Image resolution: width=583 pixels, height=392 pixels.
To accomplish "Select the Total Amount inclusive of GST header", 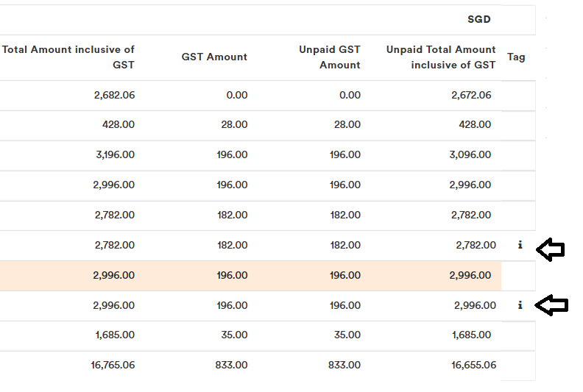I will [x=68, y=57].
